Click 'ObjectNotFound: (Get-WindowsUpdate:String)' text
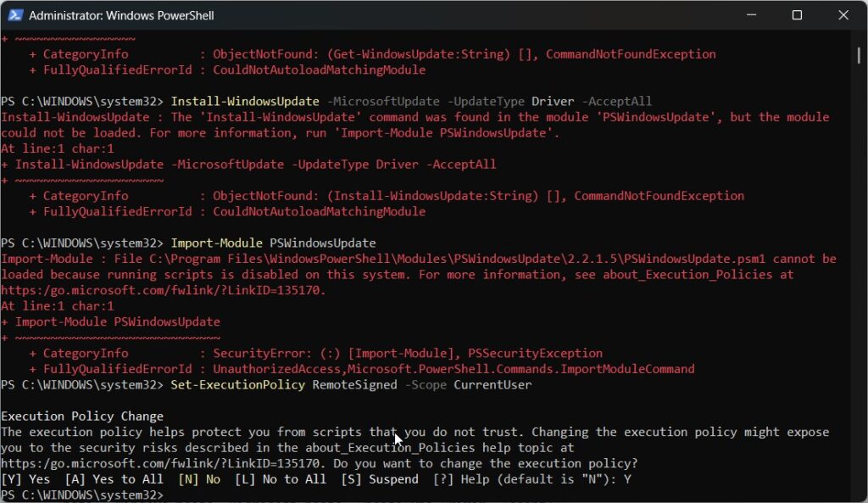 tap(361, 54)
